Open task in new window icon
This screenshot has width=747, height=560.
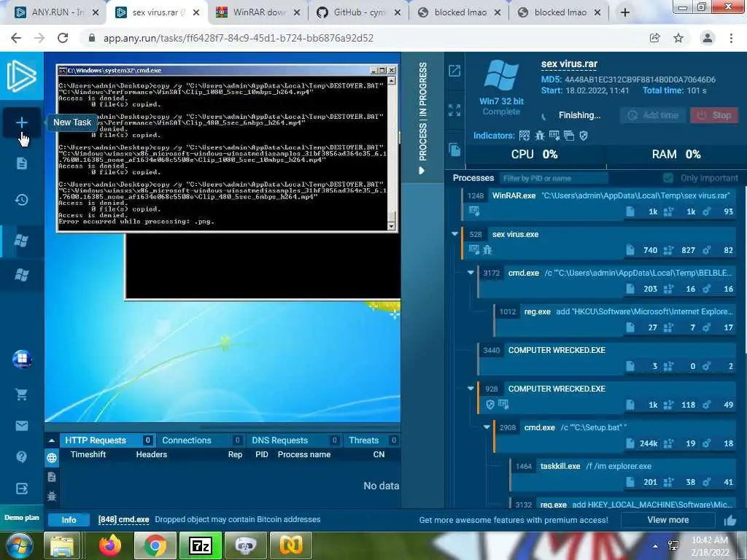(454, 71)
